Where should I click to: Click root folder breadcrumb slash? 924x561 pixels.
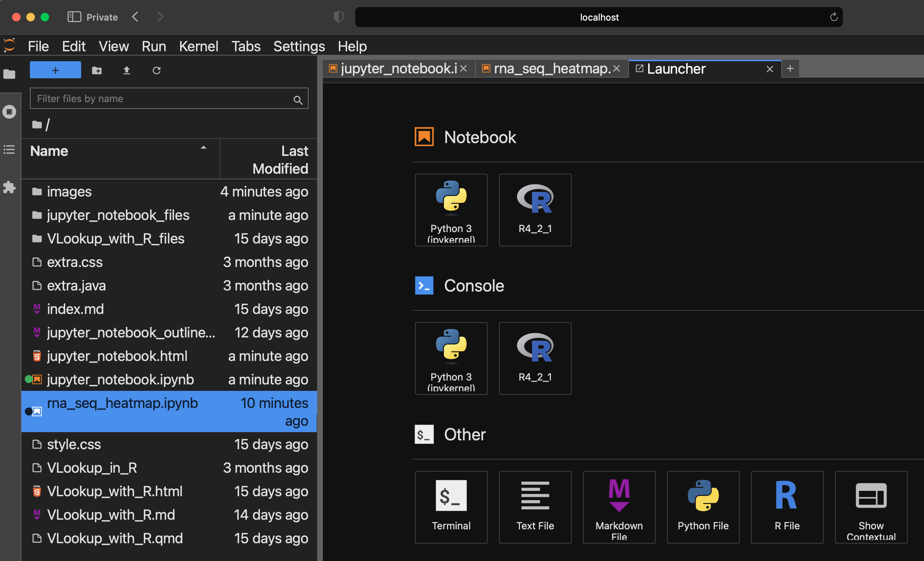47,125
